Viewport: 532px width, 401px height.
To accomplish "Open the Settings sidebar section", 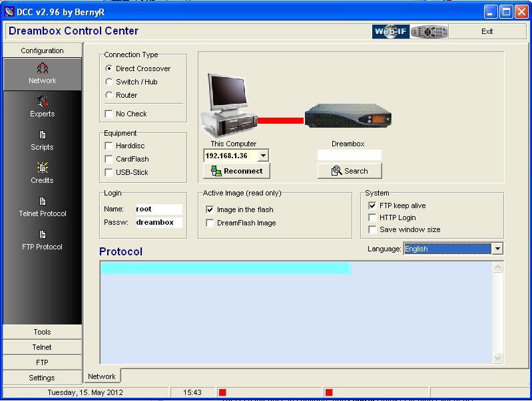I will (x=42, y=378).
